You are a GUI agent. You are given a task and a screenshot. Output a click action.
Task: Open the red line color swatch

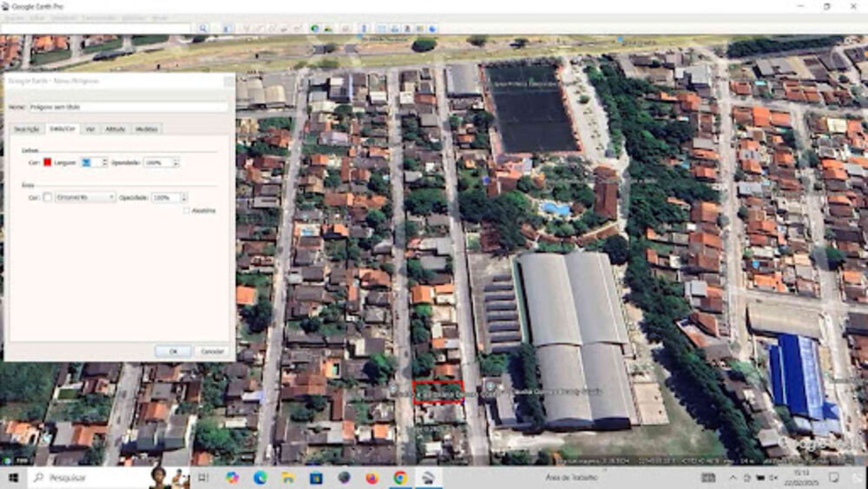pos(48,162)
